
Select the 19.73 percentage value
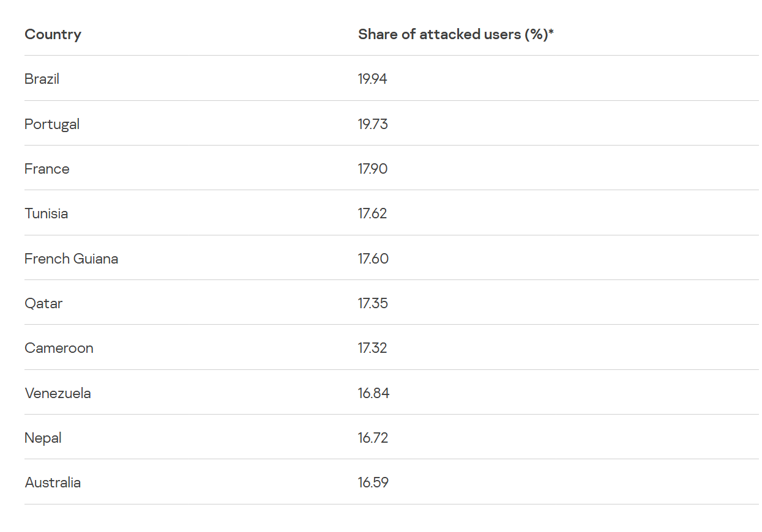pos(373,124)
